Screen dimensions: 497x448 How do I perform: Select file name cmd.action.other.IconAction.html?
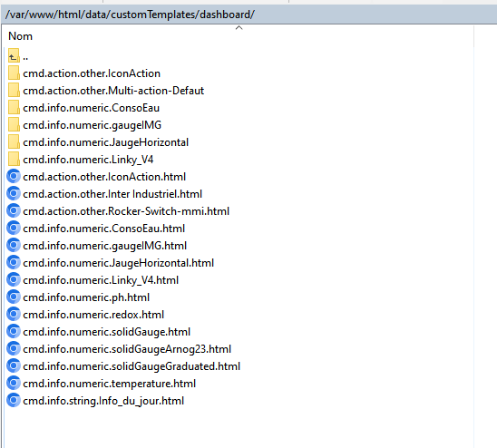104,177
